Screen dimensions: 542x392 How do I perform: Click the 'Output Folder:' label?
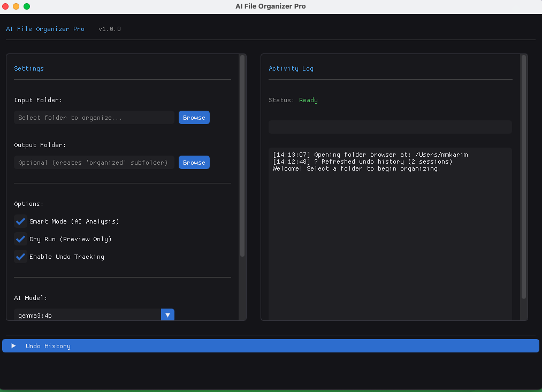pos(40,145)
